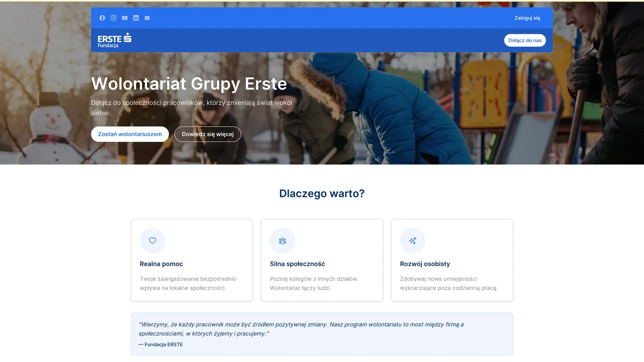Click the ERSTE Fundacja logo
This screenshot has width=644, height=362.
pos(114,40)
